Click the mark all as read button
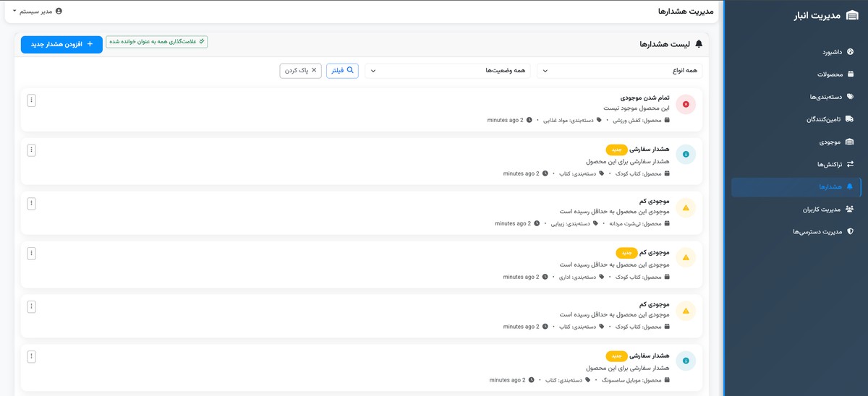The height and width of the screenshot is (396, 868). point(157,42)
